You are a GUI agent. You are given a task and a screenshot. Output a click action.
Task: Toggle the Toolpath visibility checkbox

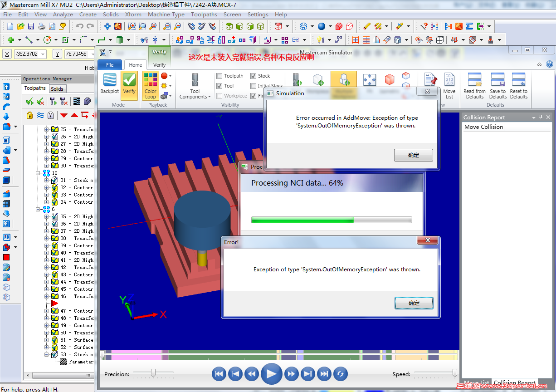219,76
